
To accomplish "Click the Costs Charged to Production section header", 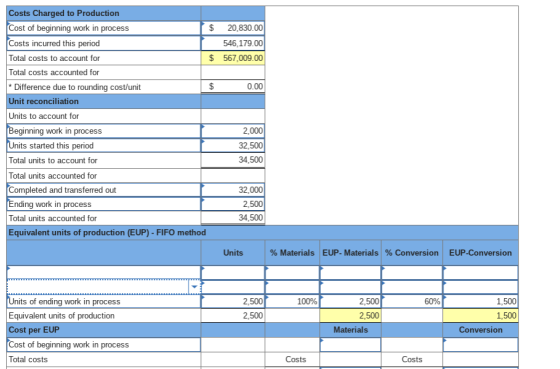I will pyautogui.click(x=104, y=13).
